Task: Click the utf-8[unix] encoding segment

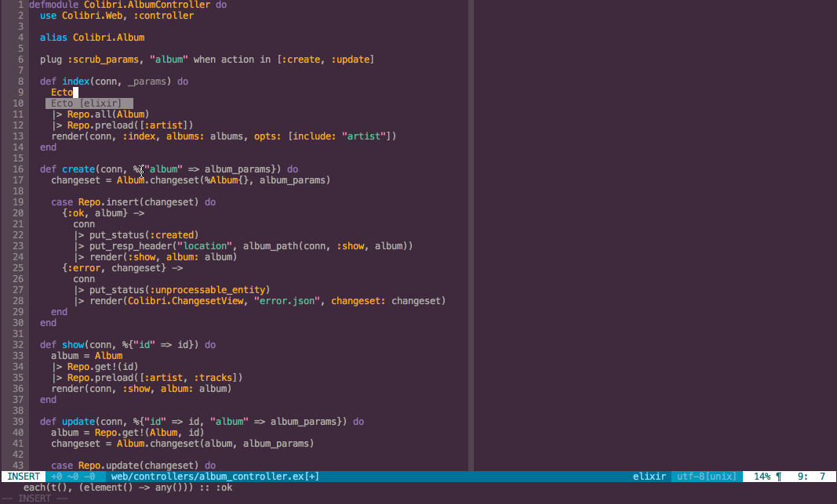Action: [705, 476]
